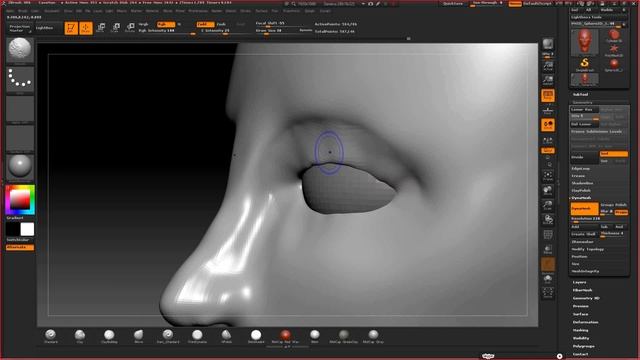Select the hPolish brush in bottom shelf

point(227,336)
